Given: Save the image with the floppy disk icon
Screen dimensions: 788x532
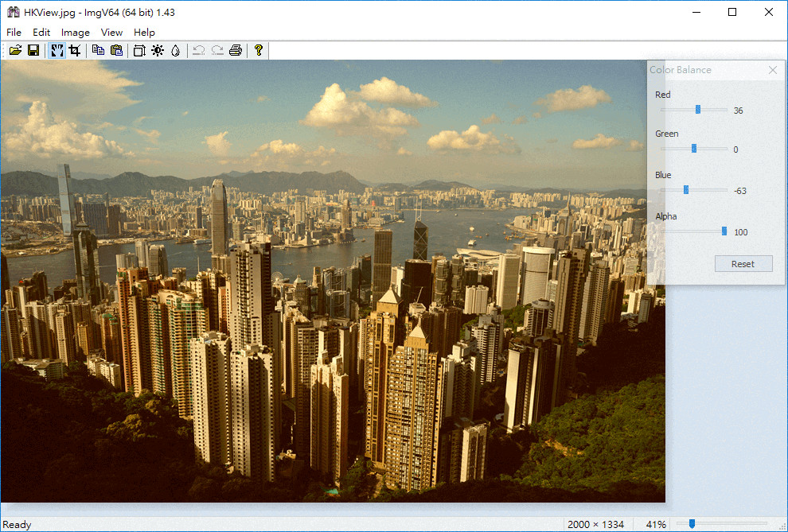Looking at the screenshot, I should pos(33,50).
